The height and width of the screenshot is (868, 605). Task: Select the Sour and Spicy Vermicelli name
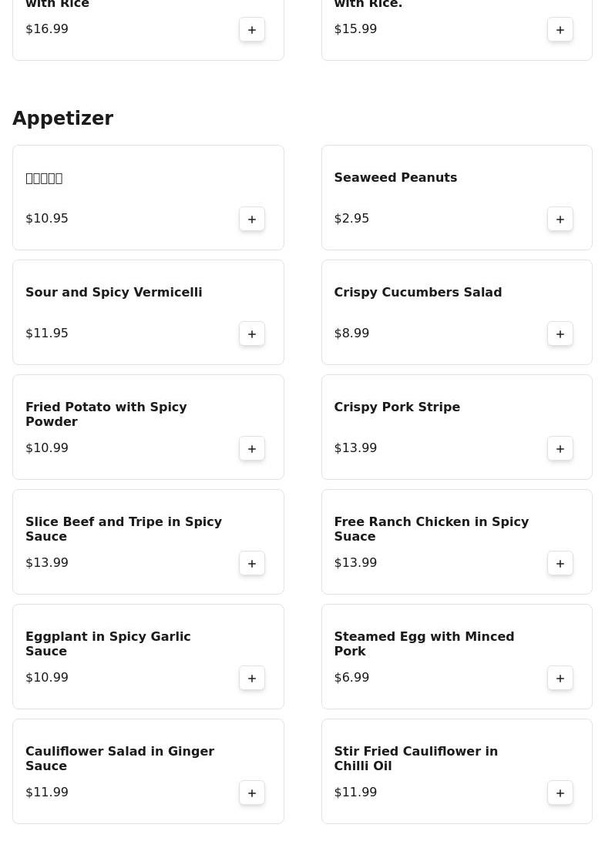[114, 293]
